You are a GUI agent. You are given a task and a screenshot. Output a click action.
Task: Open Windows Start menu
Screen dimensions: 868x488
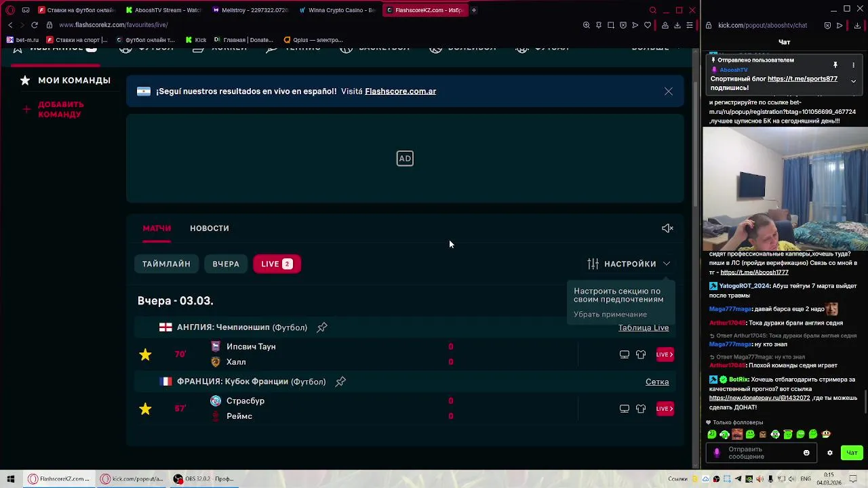(10, 479)
